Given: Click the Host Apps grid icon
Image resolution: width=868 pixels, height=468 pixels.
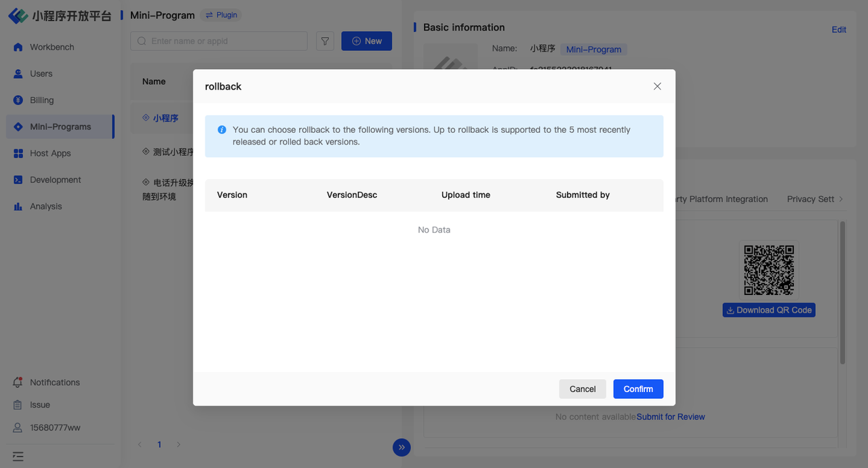Looking at the screenshot, I should (18, 153).
